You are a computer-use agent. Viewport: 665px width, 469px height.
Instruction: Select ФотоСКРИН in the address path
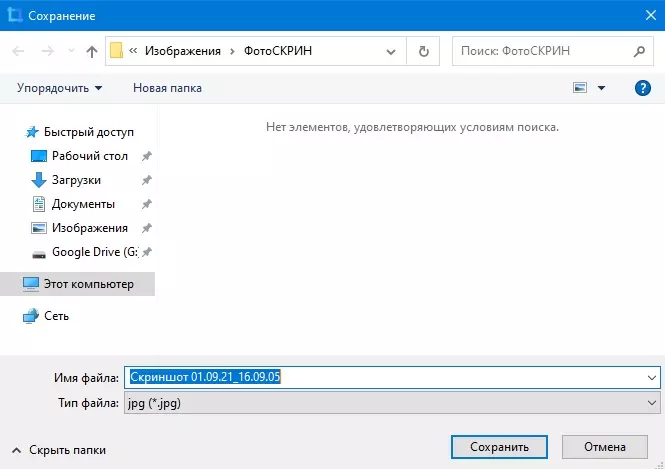coord(278,51)
